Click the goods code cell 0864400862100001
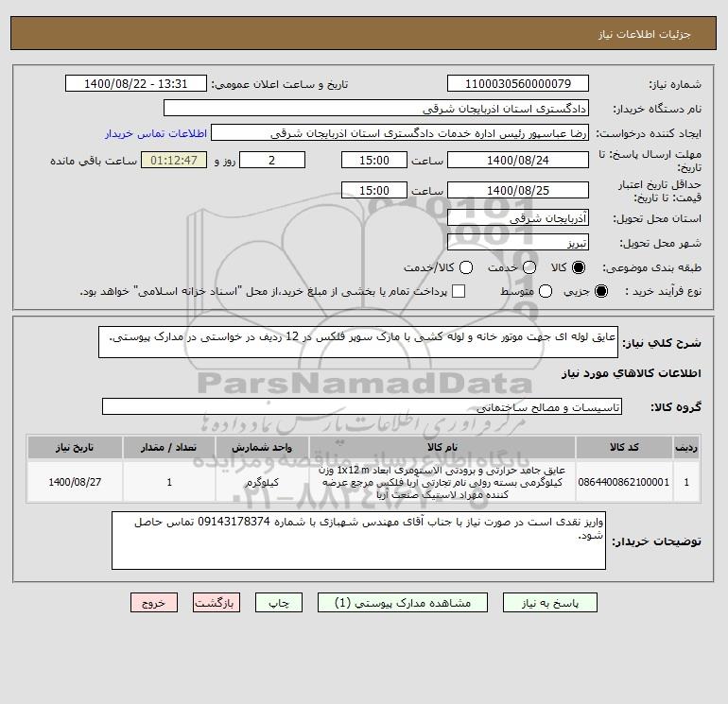Viewport: 728px width, 704px height. (x=624, y=482)
